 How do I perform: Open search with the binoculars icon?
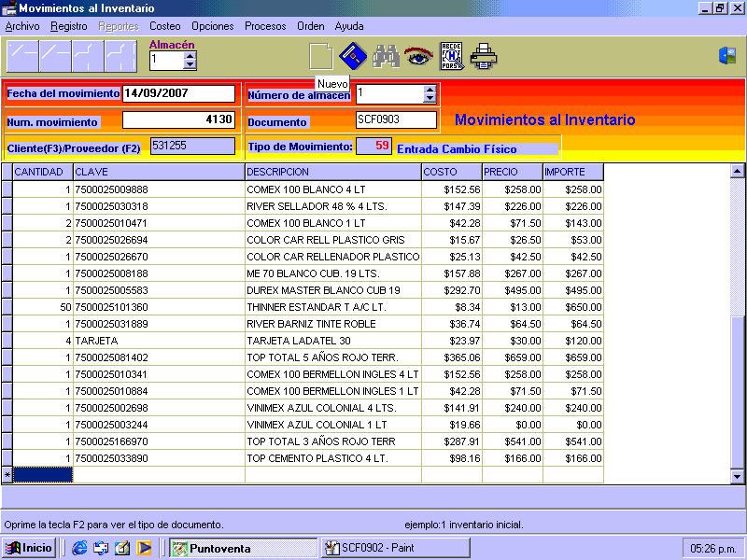coord(386,57)
